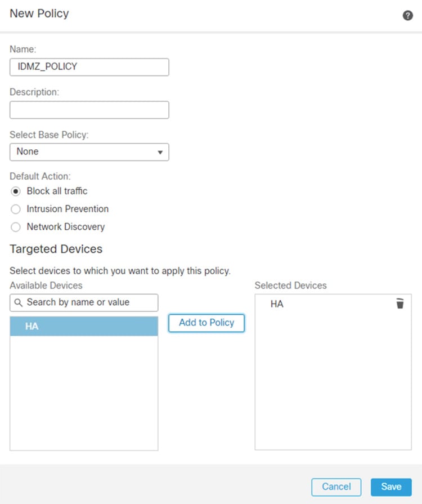The image size is (422, 504).
Task: Click into the empty Description field
Action: (x=89, y=110)
